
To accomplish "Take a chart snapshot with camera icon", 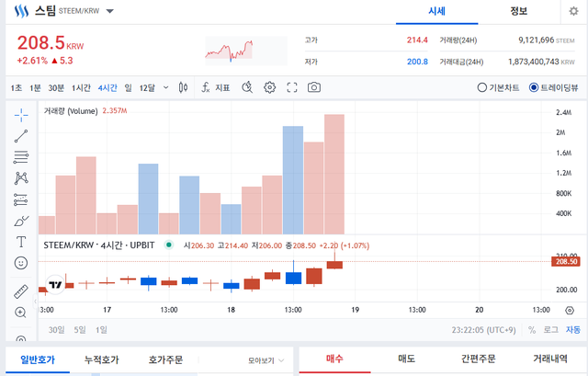I will (x=314, y=87).
